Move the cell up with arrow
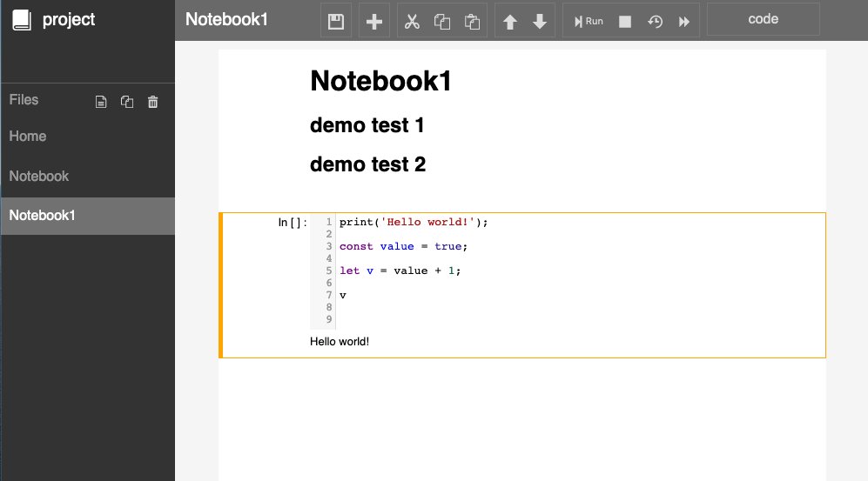Image resolution: width=868 pixels, height=481 pixels. (510, 21)
